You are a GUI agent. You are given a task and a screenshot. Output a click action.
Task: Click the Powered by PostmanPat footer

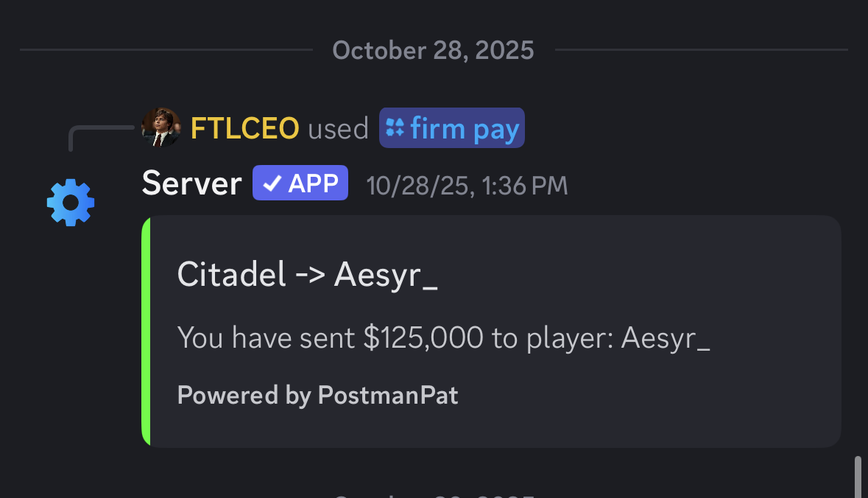(x=317, y=396)
